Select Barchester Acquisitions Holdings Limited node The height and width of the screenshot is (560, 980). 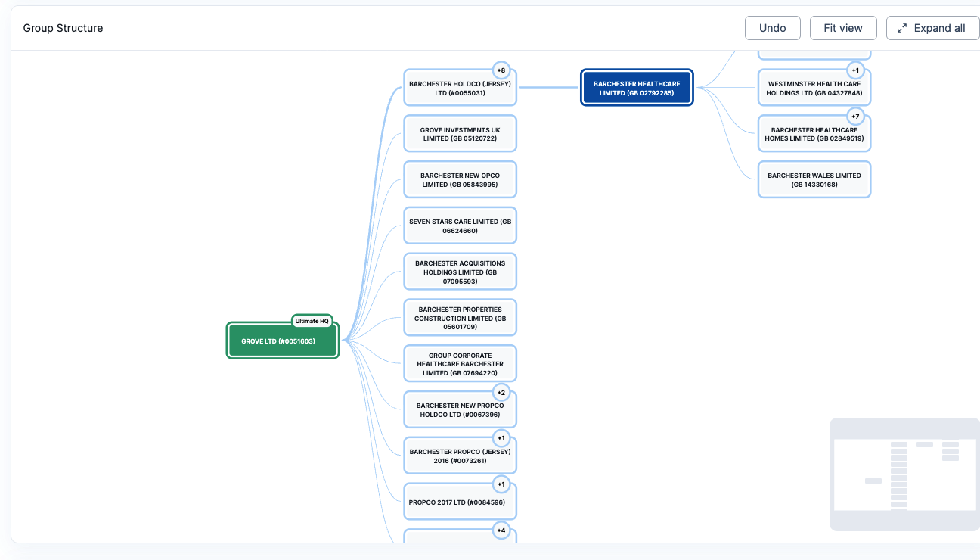coord(460,272)
